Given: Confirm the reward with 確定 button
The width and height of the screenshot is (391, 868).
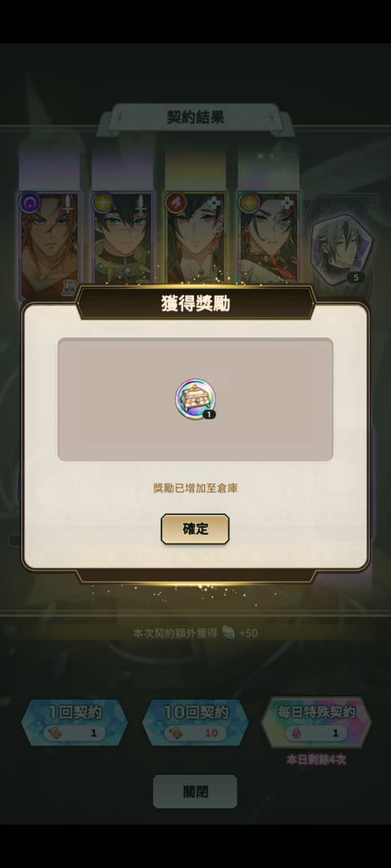Looking at the screenshot, I should tap(195, 529).
